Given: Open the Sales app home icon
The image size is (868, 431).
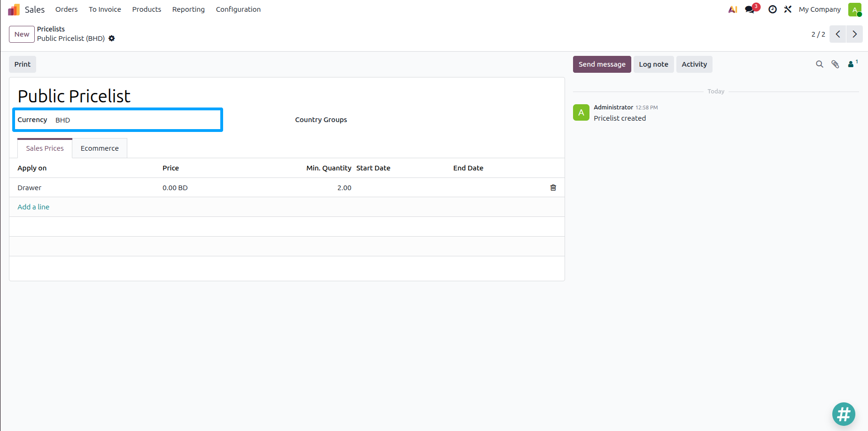Looking at the screenshot, I should tap(14, 9).
